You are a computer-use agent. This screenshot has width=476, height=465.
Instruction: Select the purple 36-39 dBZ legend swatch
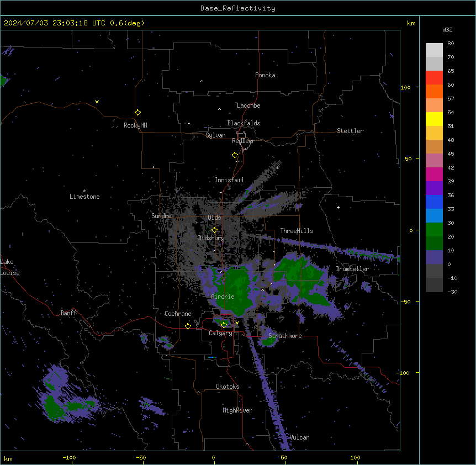point(434,188)
